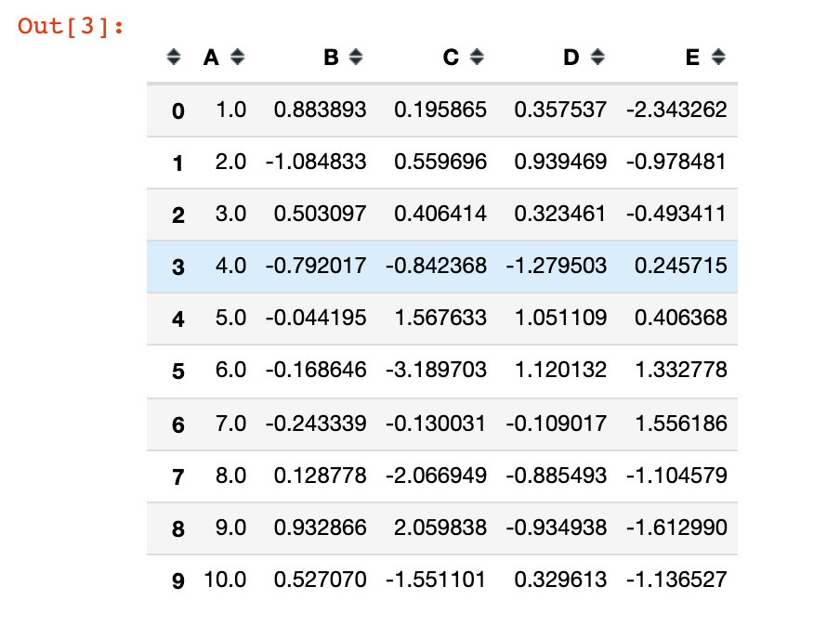Select row index 0
The width and height of the screenshot is (840, 626).
pyautogui.click(x=178, y=111)
